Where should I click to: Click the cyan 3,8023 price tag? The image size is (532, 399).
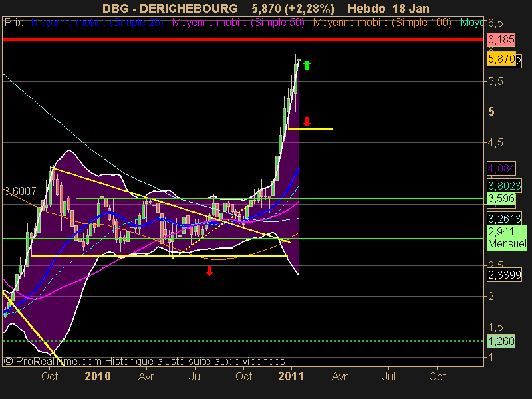pos(504,186)
